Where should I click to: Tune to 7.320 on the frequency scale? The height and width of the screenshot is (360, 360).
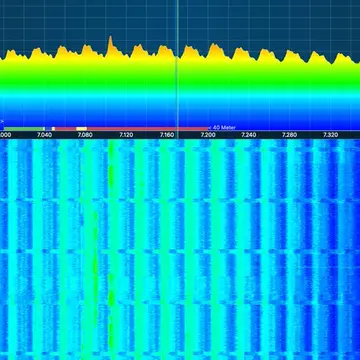330,135
